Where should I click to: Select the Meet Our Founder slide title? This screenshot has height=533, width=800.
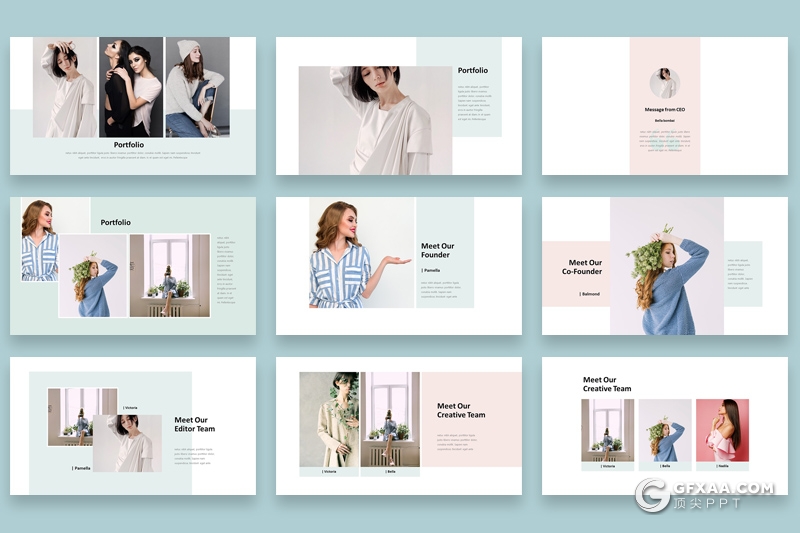[437, 250]
